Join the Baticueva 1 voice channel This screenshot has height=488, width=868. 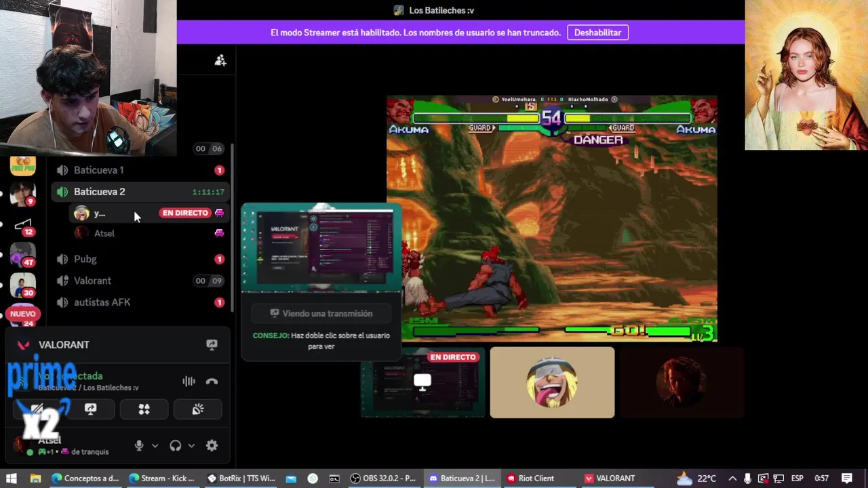point(140,170)
